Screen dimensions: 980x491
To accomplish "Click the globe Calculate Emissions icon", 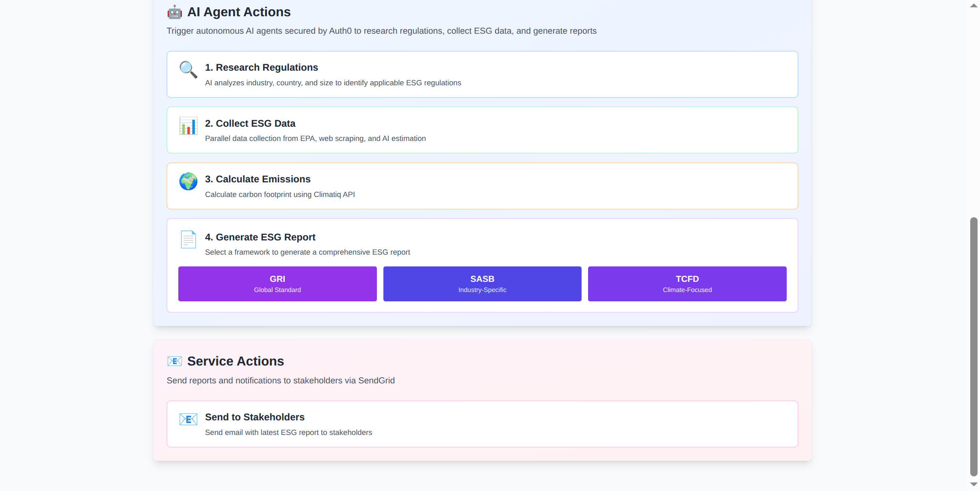I will (188, 182).
